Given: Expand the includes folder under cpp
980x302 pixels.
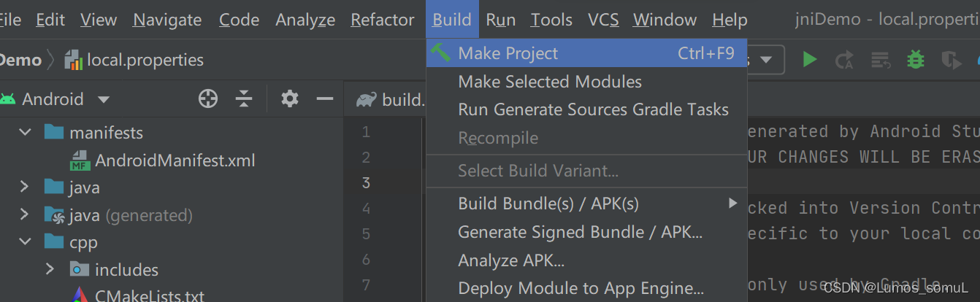Looking at the screenshot, I should pos(50,269).
